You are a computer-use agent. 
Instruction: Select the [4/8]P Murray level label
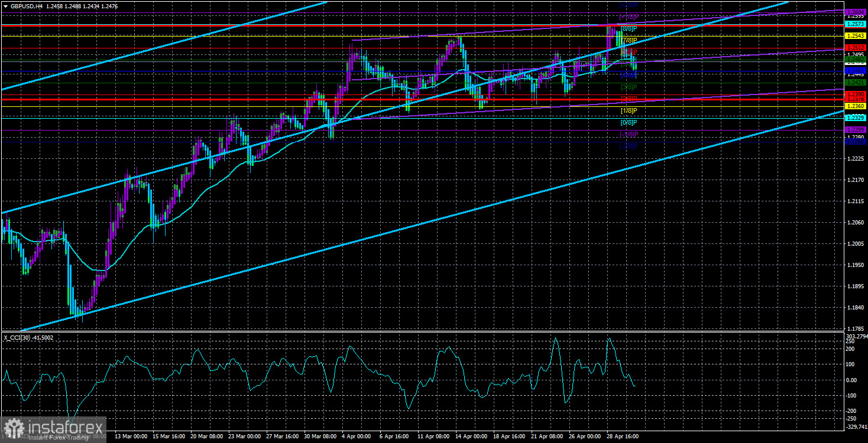tap(629, 76)
